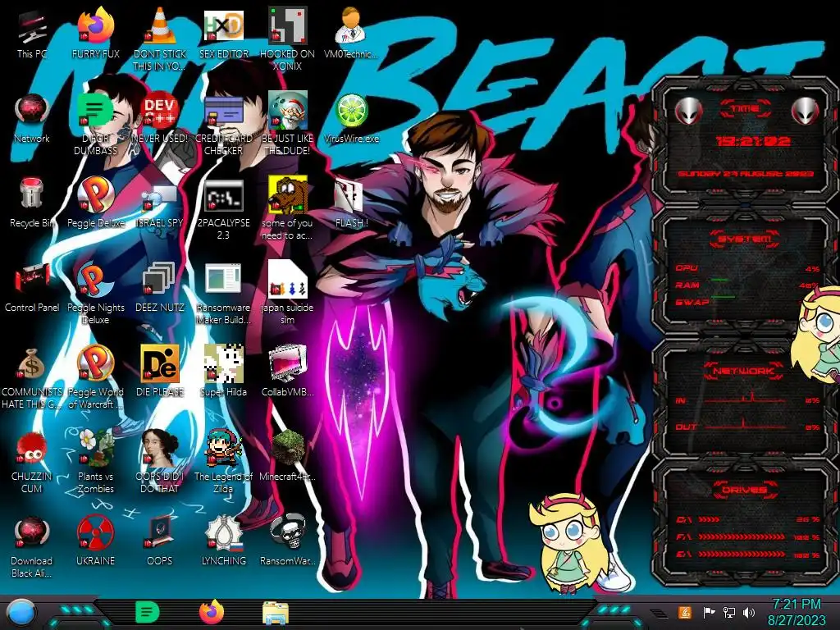This screenshot has height=630, width=840.
Task: Open the OOPS laptop desktop icon
Action: coord(160,541)
